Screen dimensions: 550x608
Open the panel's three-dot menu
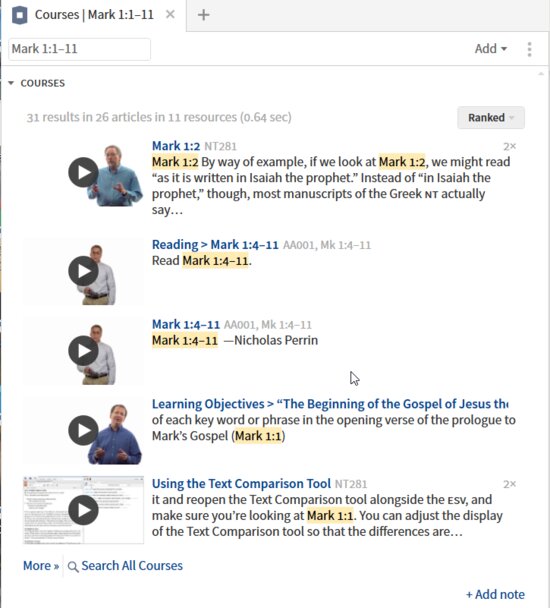coord(529,49)
